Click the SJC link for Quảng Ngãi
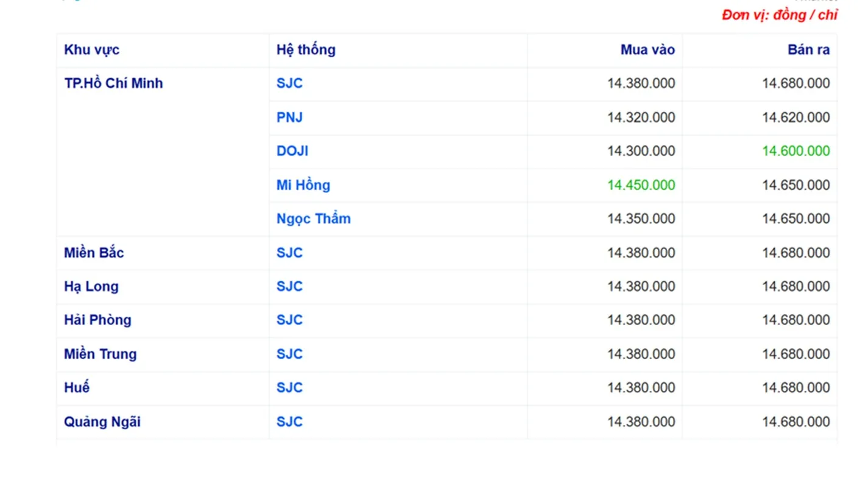Viewport: 868px width, 487px height. pos(289,422)
